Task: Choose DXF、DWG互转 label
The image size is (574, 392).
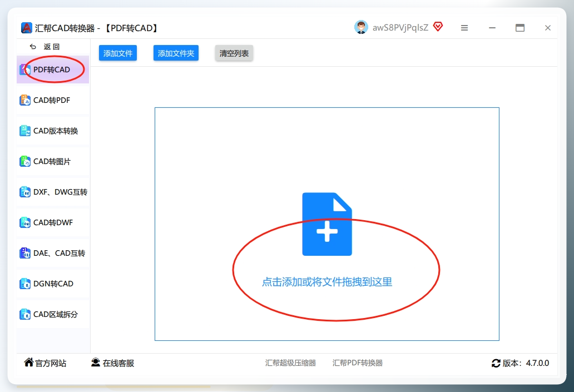Action: click(x=61, y=192)
